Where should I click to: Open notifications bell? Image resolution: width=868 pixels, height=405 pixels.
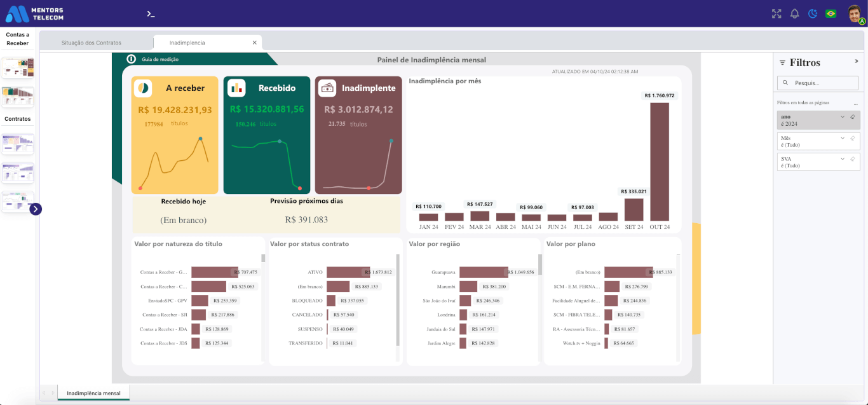(x=794, y=13)
